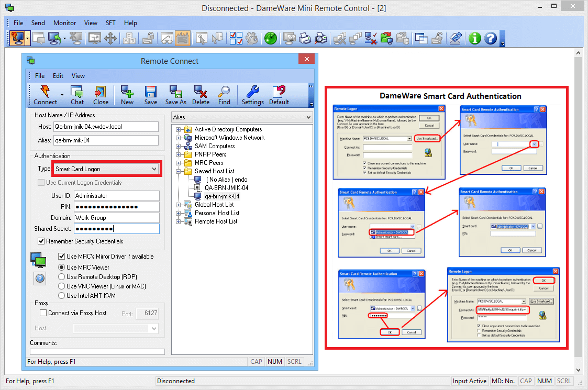Click main window scrollbar down arrow
The width and height of the screenshot is (588, 390).
click(x=578, y=370)
